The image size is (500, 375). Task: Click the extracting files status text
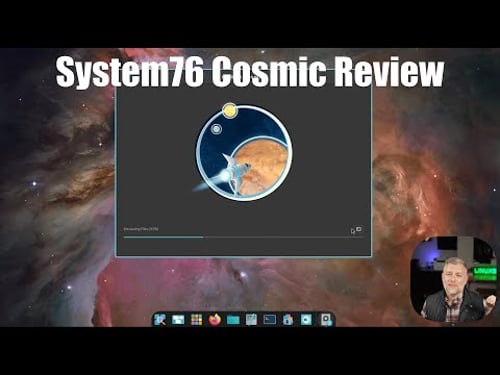point(141,229)
